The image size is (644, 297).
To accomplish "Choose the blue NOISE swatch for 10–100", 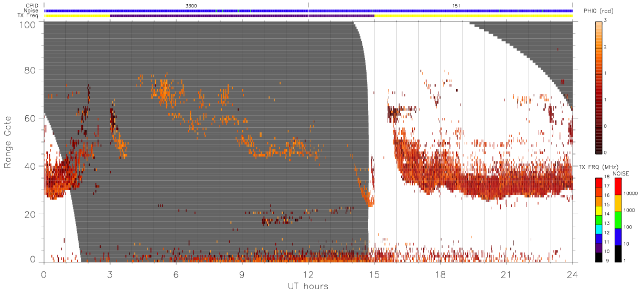I will pyautogui.click(x=618, y=236).
